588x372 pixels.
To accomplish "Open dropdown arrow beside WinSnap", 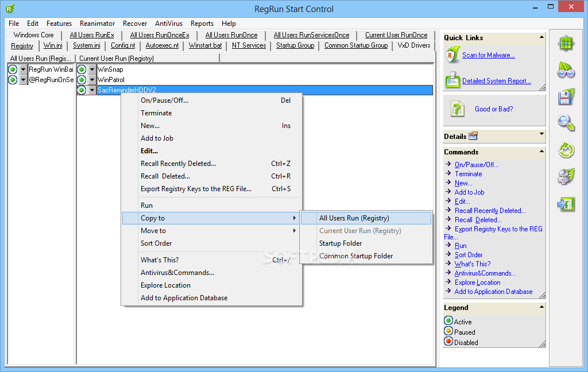I will tap(92, 69).
